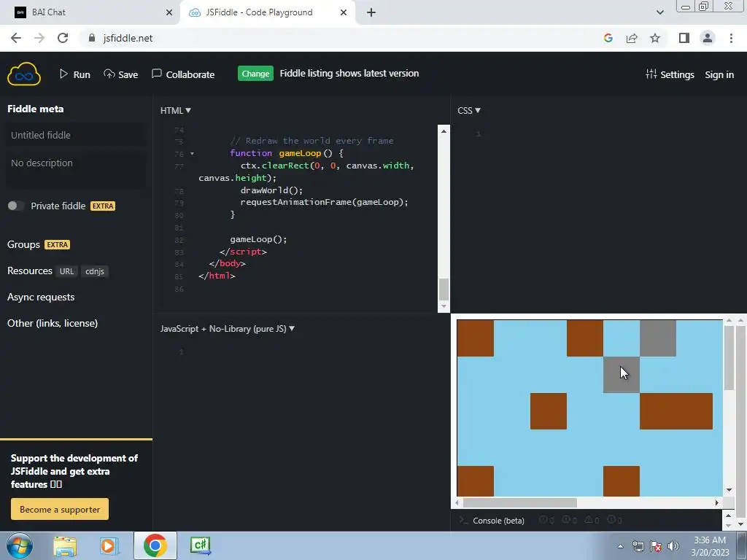The image size is (747, 560).
Task: Open Other (links, license) section
Action: pyautogui.click(x=53, y=323)
